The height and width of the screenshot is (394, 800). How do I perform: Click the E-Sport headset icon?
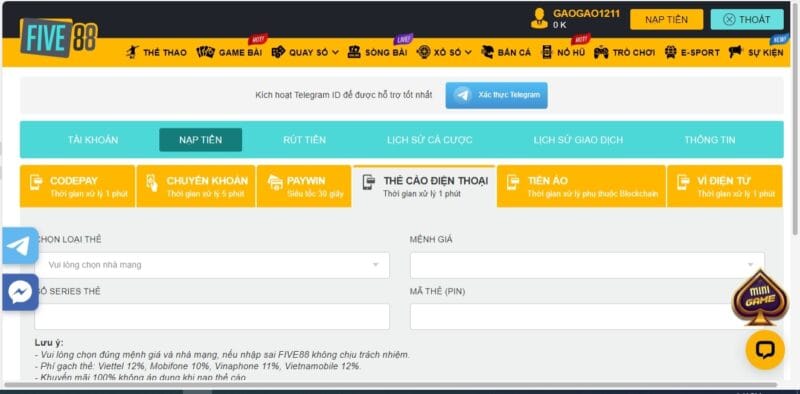coord(671,52)
